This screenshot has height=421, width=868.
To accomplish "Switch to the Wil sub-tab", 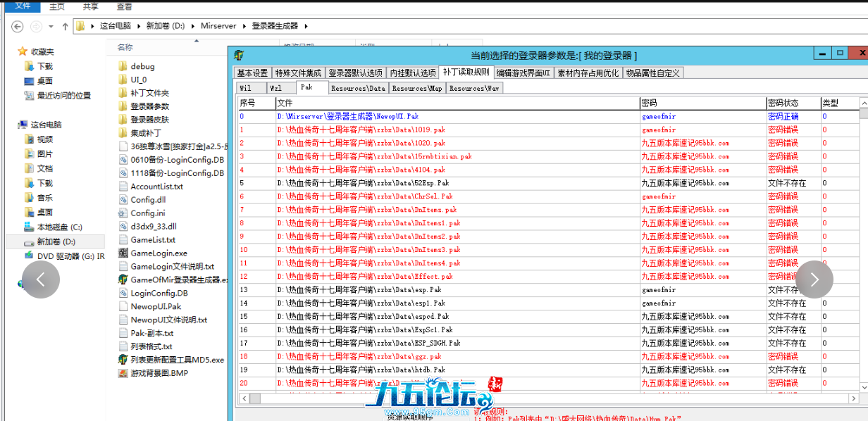I will click(250, 88).
